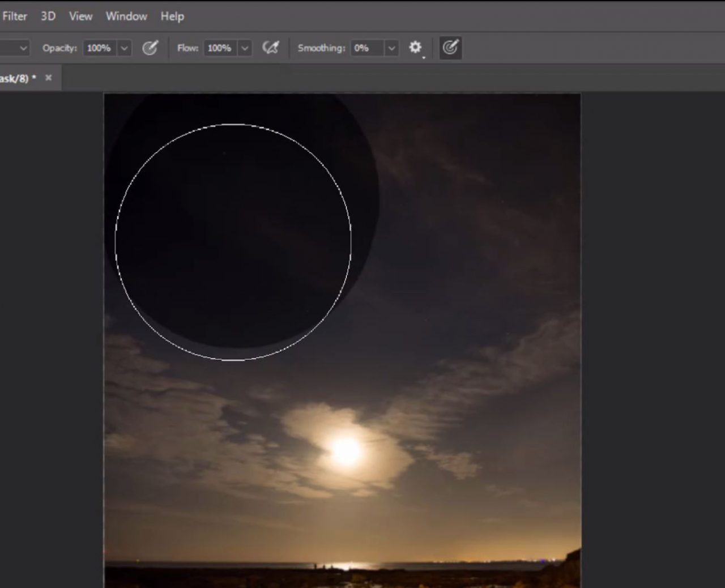Open the View menu
Screen dimensions: 725x588
(80, 16)
